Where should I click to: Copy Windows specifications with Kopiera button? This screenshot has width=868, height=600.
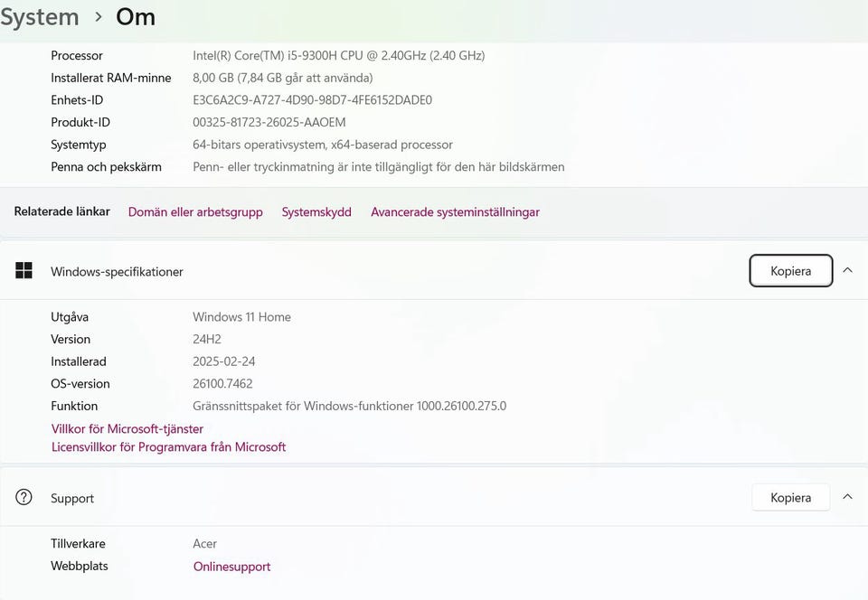coord(790,271)
